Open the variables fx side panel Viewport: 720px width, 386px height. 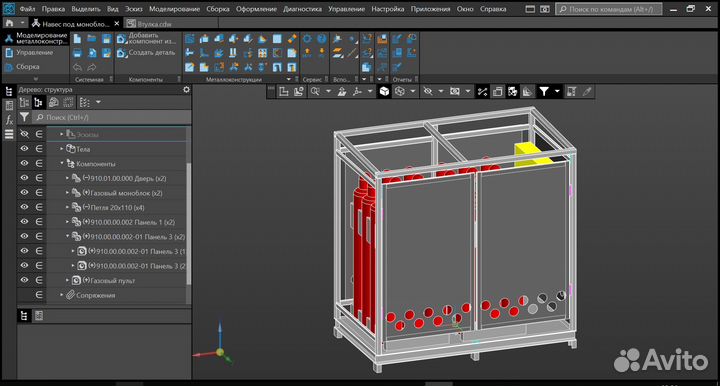click(9, 120)
